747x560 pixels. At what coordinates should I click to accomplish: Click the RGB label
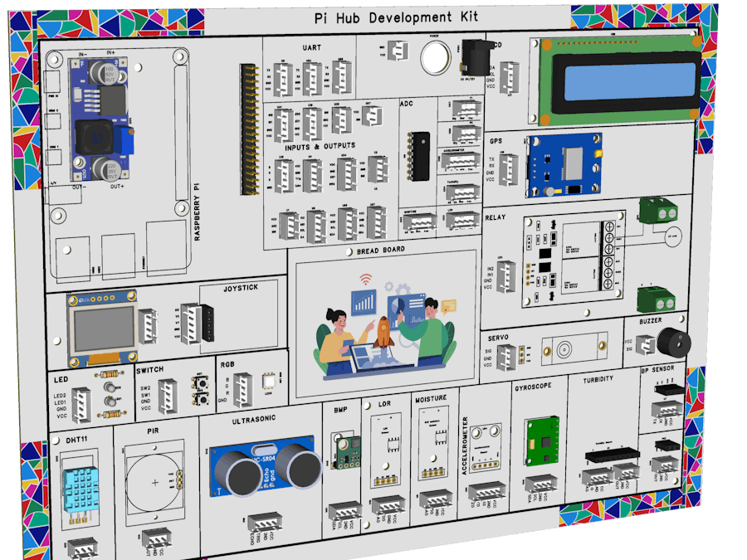227,364
